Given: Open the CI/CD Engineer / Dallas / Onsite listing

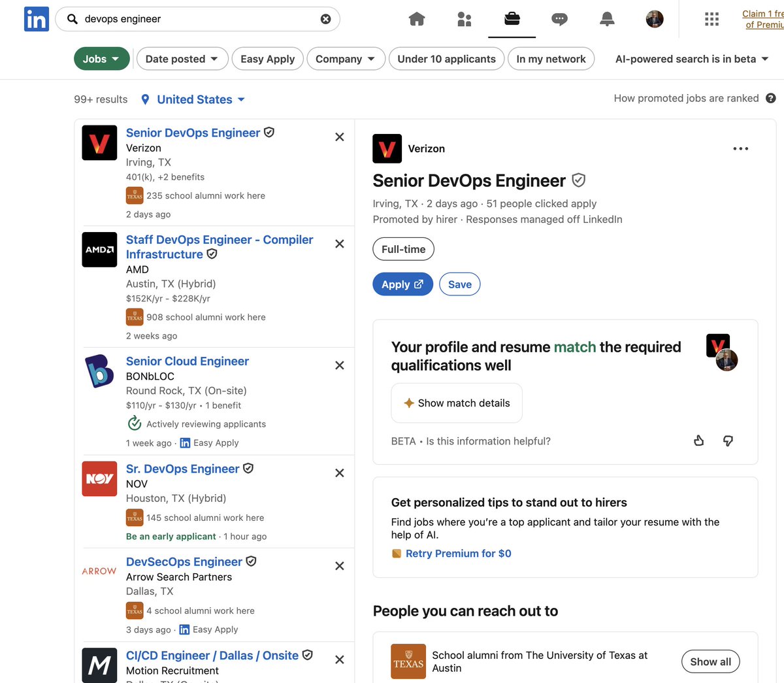Looking at the screenshot, I should 212,656.
